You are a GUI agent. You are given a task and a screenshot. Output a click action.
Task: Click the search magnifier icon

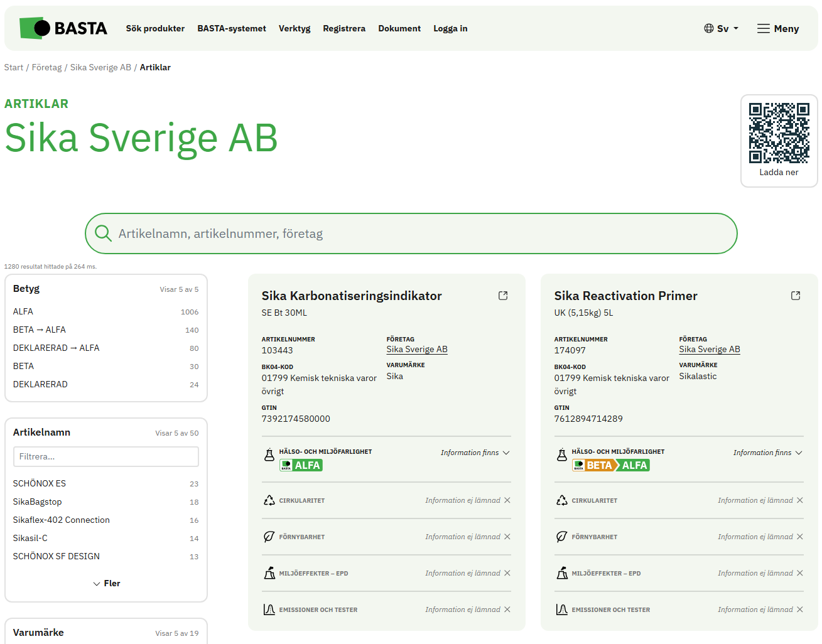[103, 233]
